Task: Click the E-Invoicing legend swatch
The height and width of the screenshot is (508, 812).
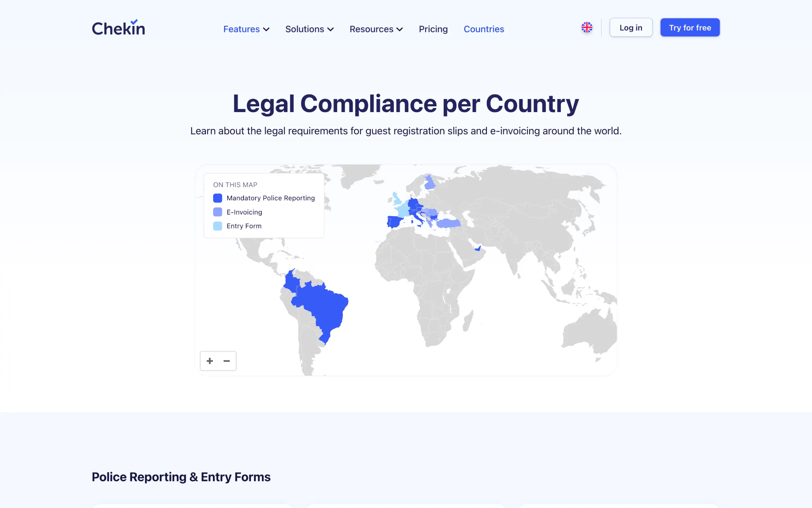Action: pyautogui.click(x=217, y=212)
